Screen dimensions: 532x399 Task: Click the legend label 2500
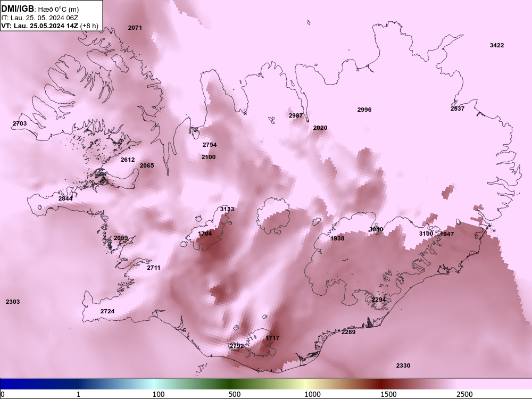[464, 394]
